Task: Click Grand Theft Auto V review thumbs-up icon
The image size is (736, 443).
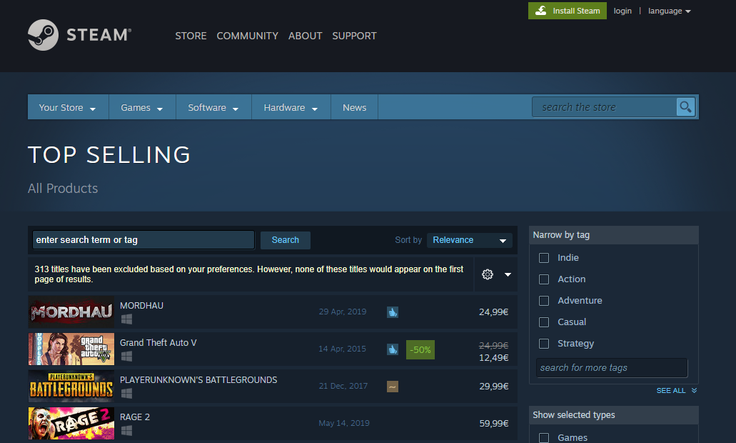Action: [x=392, y=349]
